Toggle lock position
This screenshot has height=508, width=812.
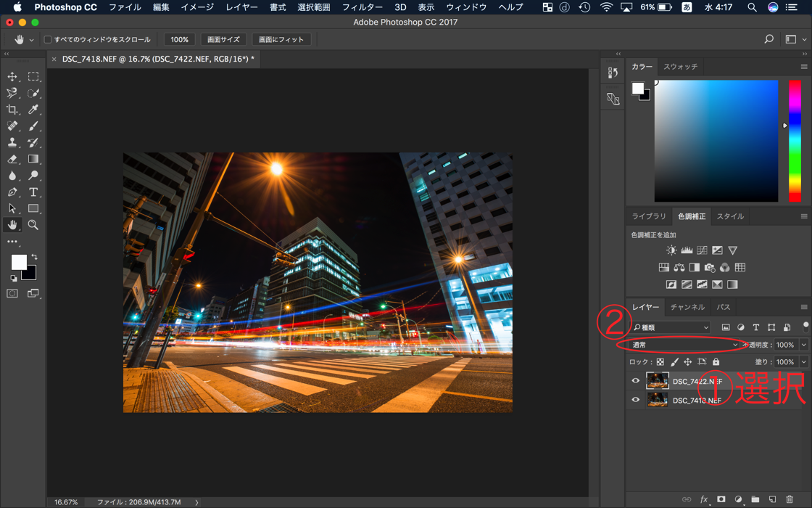(688, 362)
